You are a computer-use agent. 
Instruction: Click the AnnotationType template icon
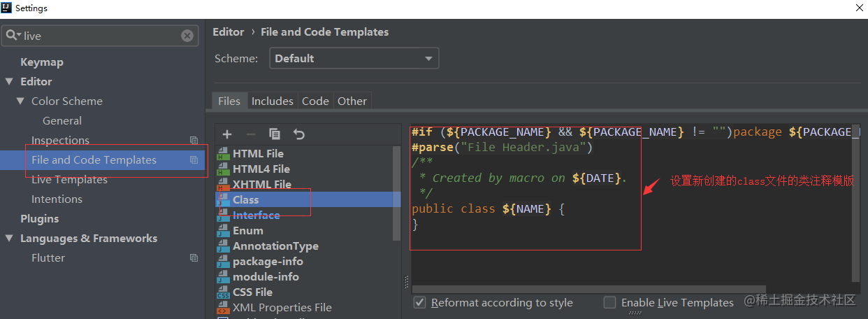pos(224,246)
